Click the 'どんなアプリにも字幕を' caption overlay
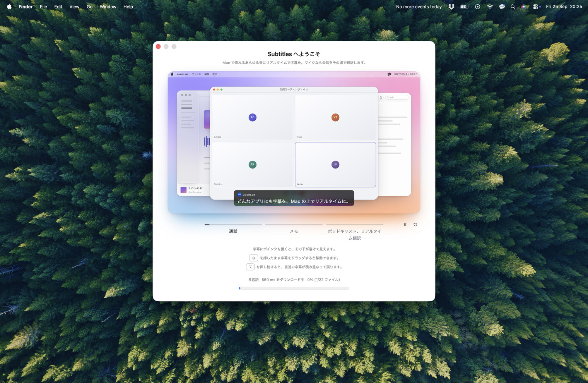 click(x=294, y=198)
